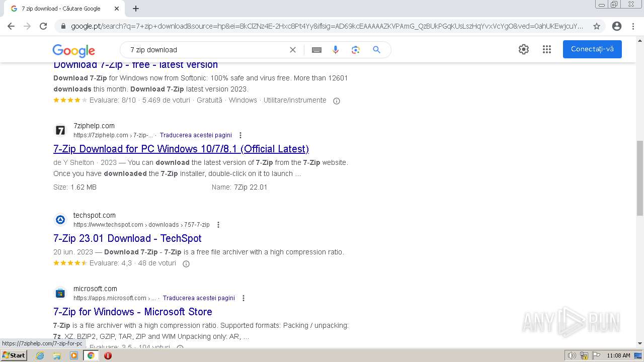Open the media player taskbar icon
The height and width of the screenshot is (362, 644).
(x=74, y=355)
